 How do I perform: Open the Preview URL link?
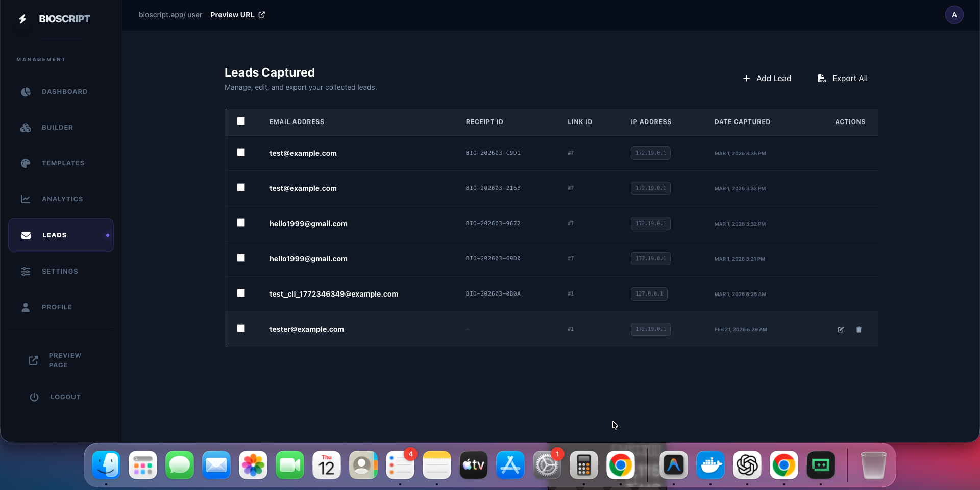coord(236,15)
